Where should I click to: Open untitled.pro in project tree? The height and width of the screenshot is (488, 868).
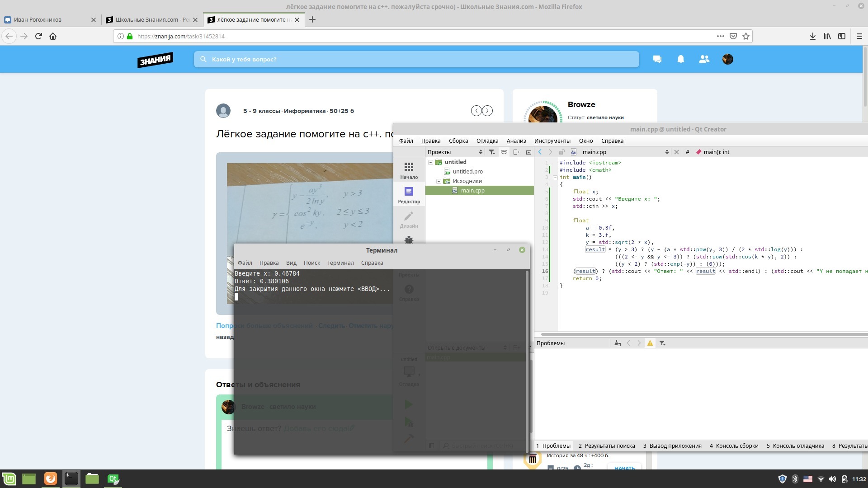click(x=467, y=172)
